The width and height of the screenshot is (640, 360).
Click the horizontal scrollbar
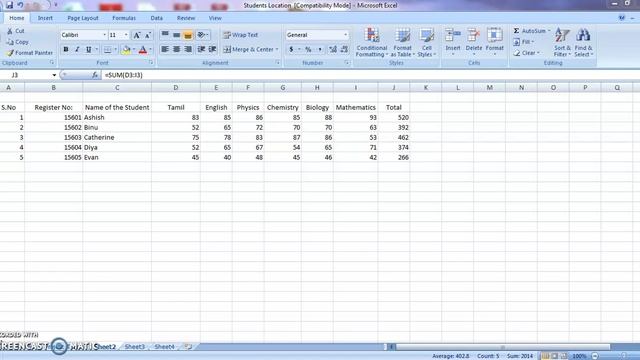502,347
